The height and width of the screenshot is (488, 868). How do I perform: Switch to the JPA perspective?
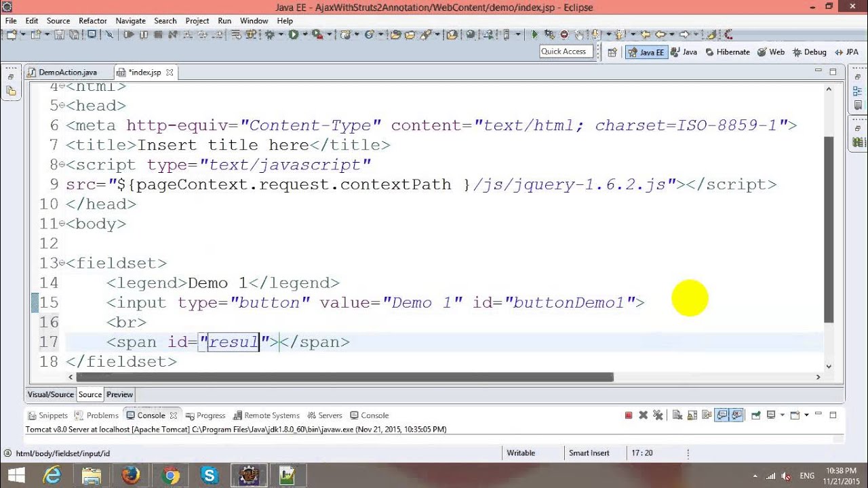(846, 52)
